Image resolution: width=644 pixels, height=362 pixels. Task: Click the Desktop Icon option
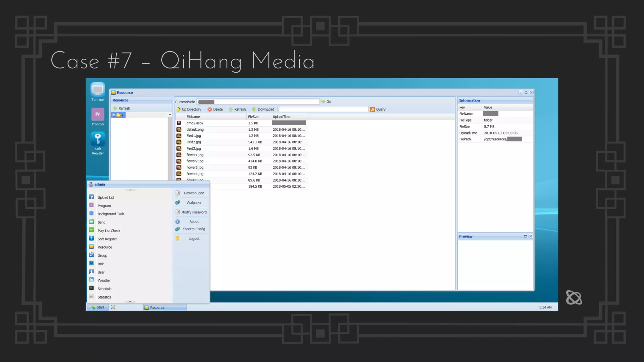pos(191,193)
